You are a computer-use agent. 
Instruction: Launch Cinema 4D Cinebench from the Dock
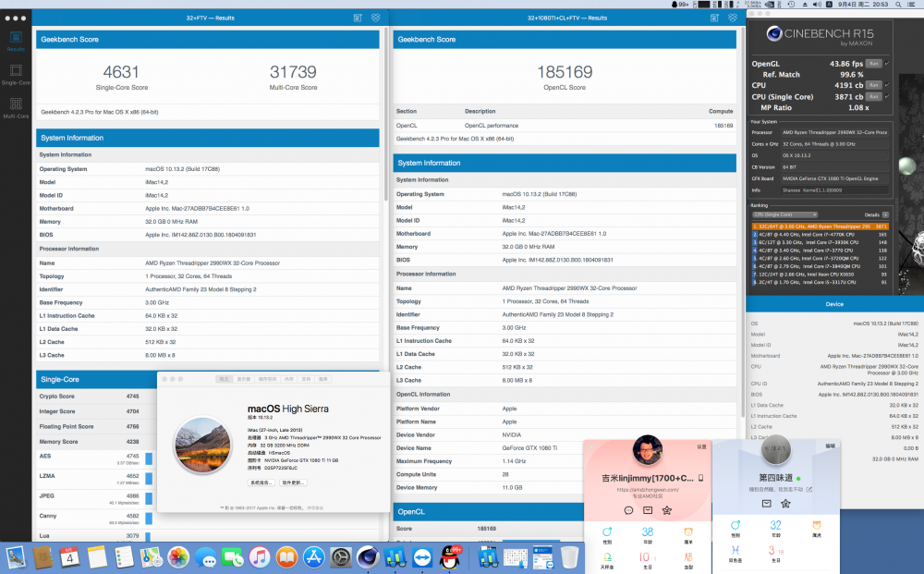[369, 557]
